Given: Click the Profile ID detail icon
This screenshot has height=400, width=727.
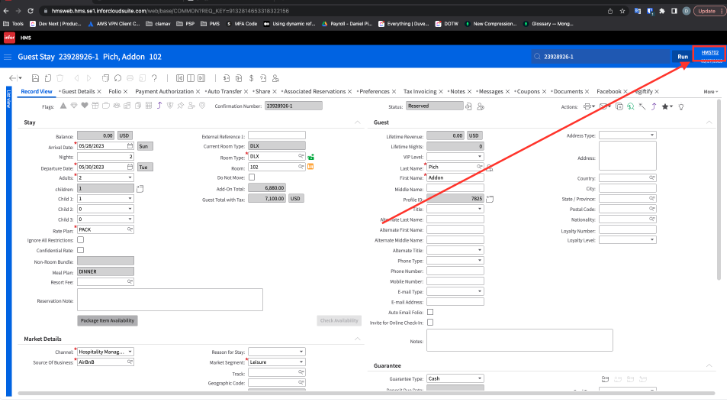Looking at the screenshot, I should click(490, 199).
